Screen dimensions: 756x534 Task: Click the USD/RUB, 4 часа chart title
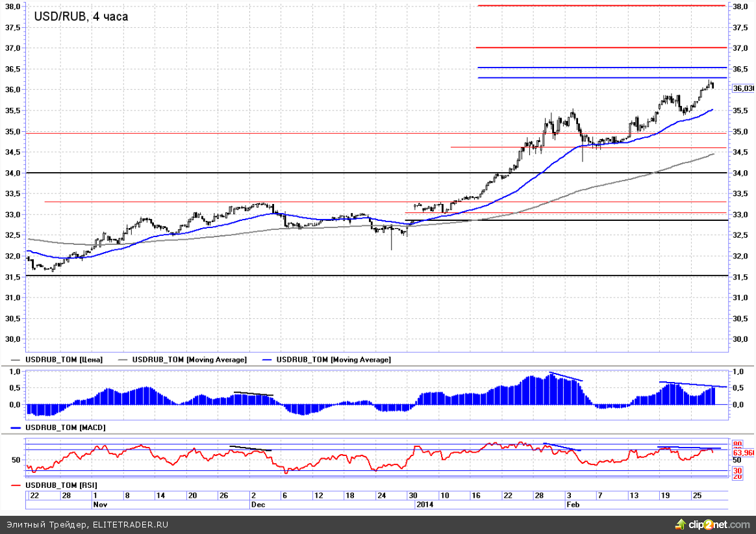(x=81, y=16)
